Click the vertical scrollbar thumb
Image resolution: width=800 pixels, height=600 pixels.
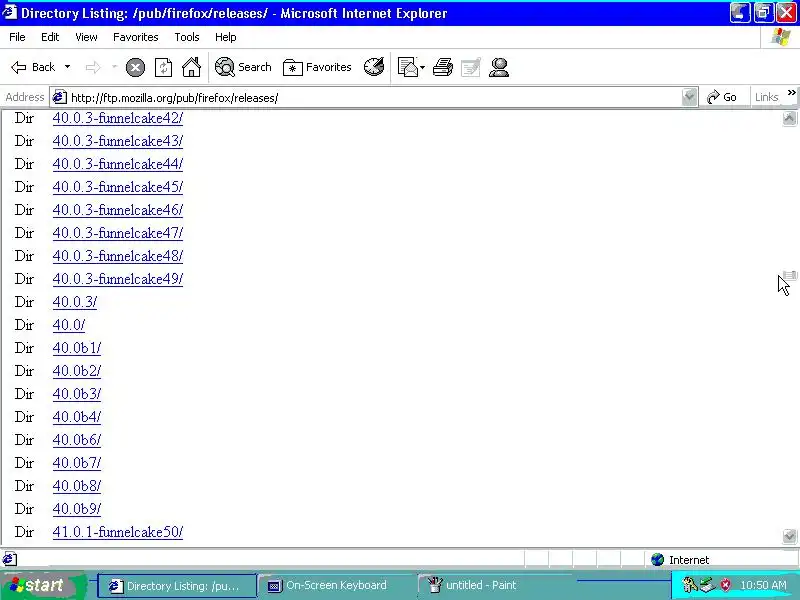790,276
